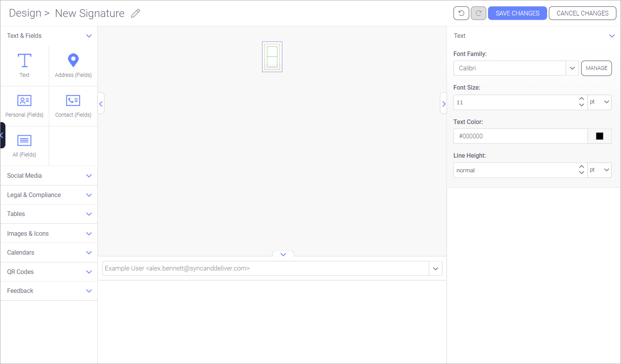Open the black text color swatch
Image resolution: width=621 pixels, height=364 pixels.
pyautogui.click(x=599, y=136)
